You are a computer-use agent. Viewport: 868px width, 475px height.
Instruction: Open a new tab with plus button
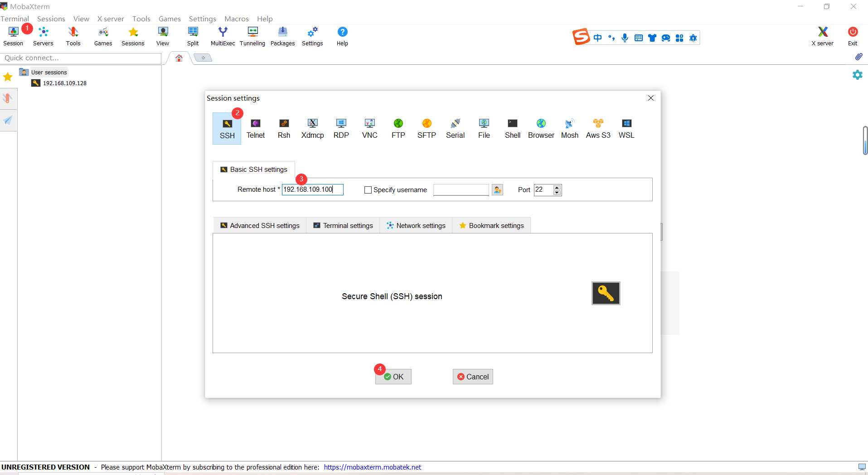click(x=203, y=58)
